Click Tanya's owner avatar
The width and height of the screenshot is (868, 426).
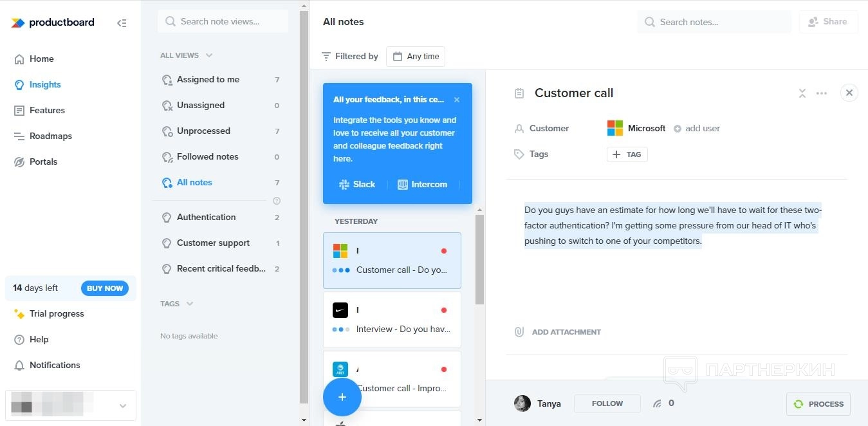coord(522,403)
